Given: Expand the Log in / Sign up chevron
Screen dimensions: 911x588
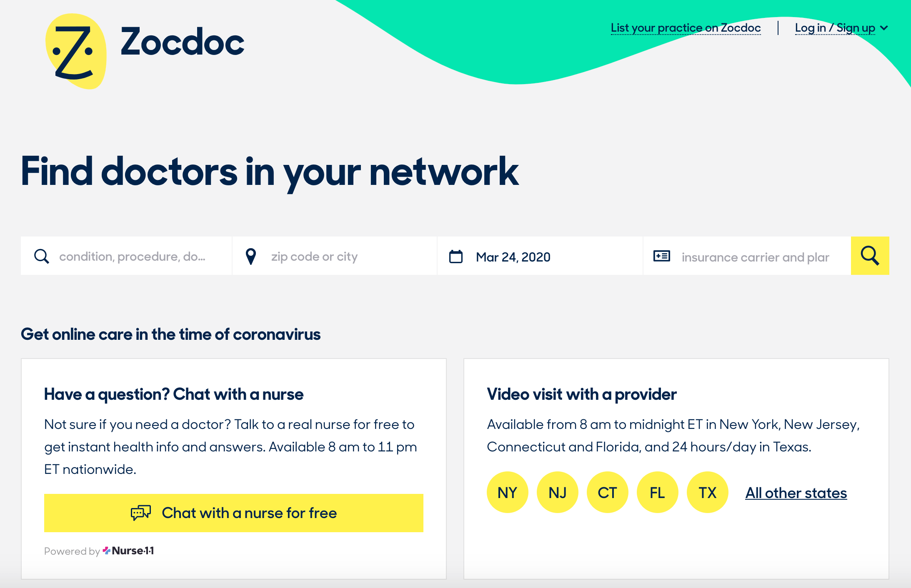Looking at the screenshot, I should [884, 28].
